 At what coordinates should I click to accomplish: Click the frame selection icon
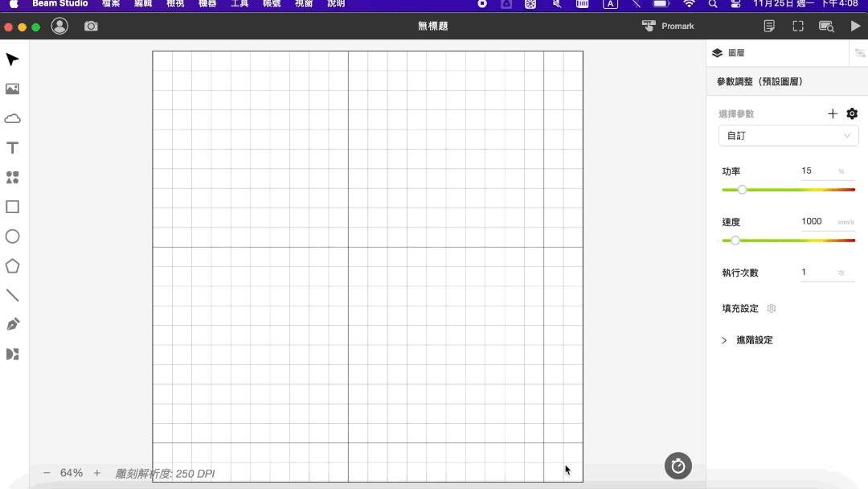(x=798, y=26)
